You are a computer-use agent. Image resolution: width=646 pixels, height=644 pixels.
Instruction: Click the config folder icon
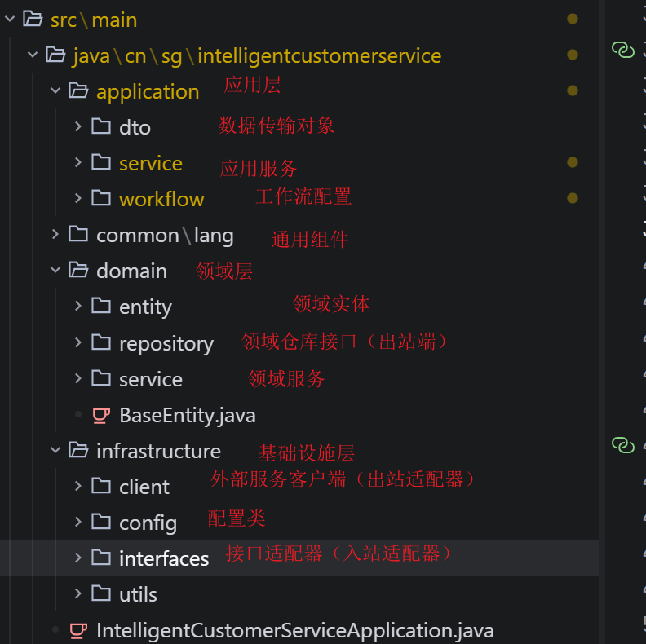[101, 521]
